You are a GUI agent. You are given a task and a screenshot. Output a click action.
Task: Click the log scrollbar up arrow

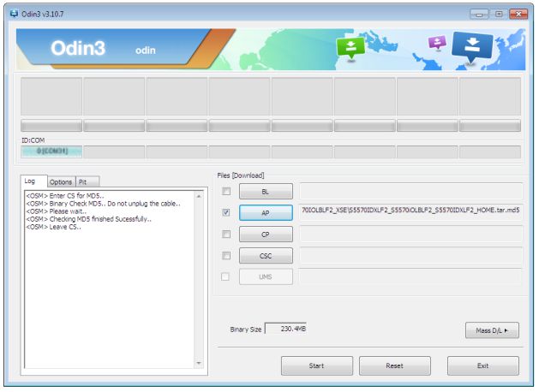(x=199, y=196)
